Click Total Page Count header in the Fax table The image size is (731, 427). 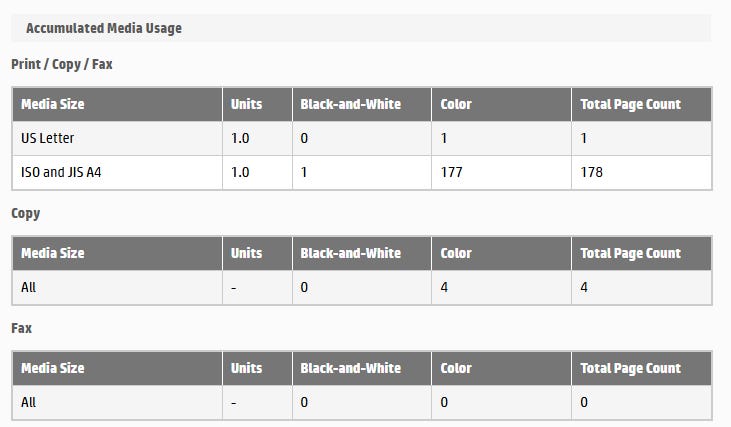click(x=630, y=368)
